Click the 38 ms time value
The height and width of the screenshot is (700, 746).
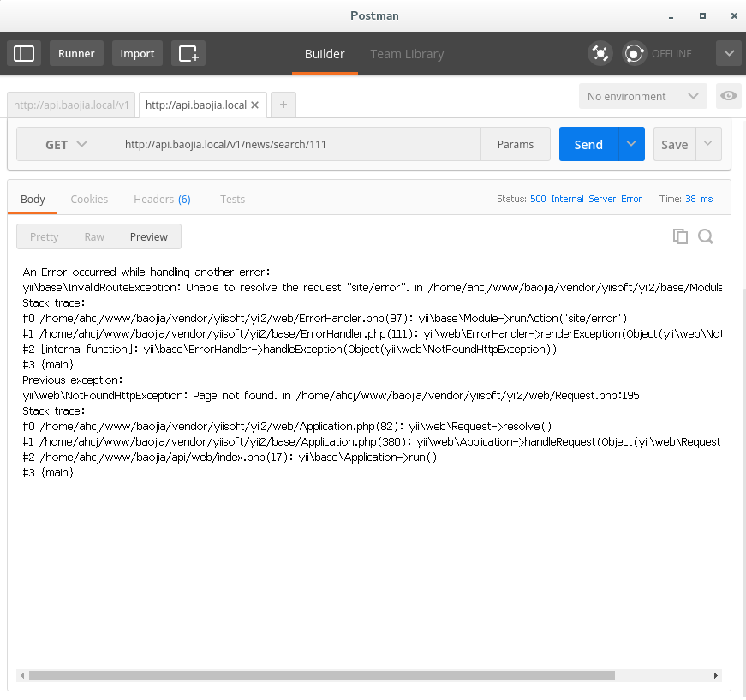click(x=699, y=199)
